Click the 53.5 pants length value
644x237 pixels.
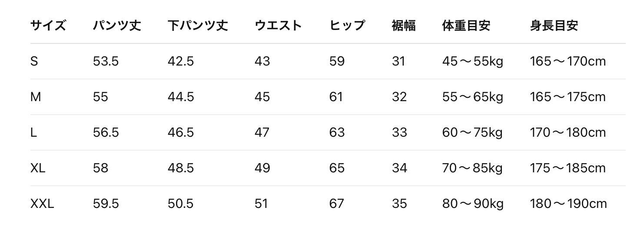point(106,62)
